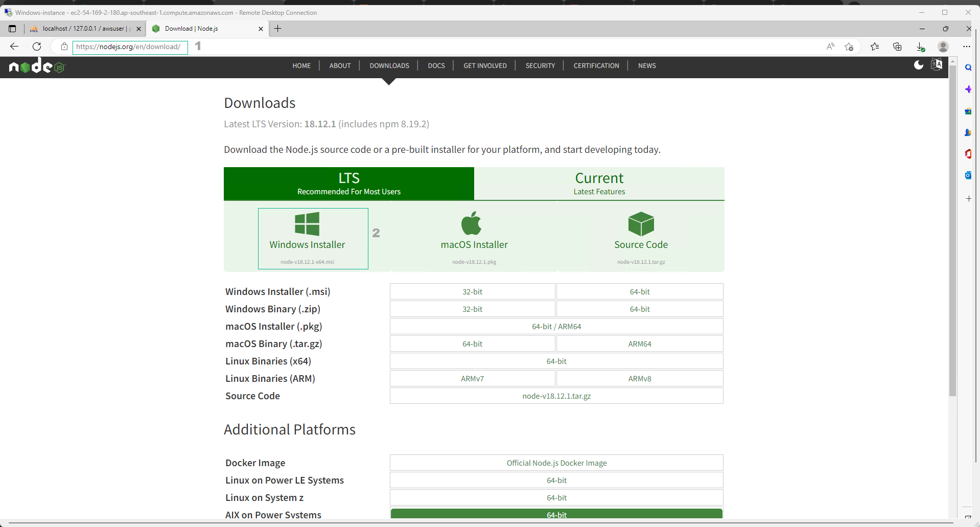
Task: View site info via lock icon
Action: (64, 47)
